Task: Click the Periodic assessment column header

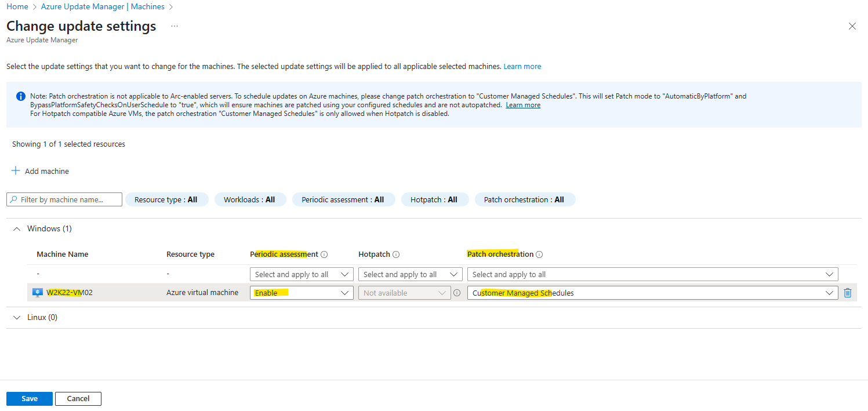Action: coord(284,254)
